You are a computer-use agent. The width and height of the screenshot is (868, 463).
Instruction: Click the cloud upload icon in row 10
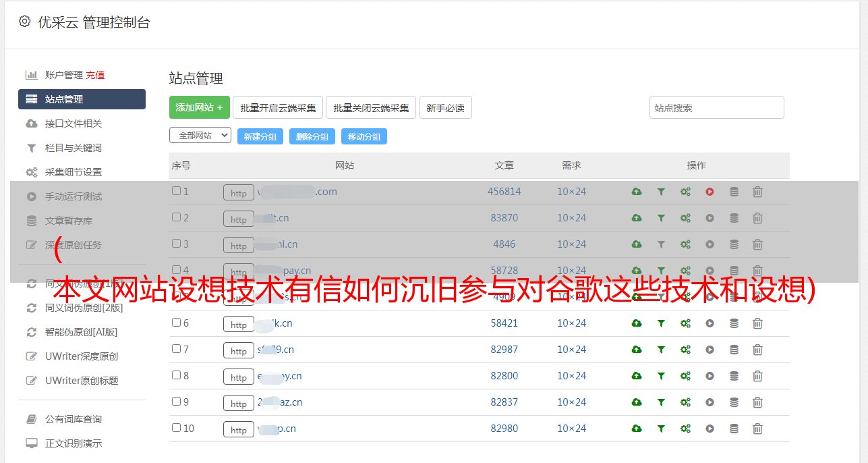[x=636, y=429]
